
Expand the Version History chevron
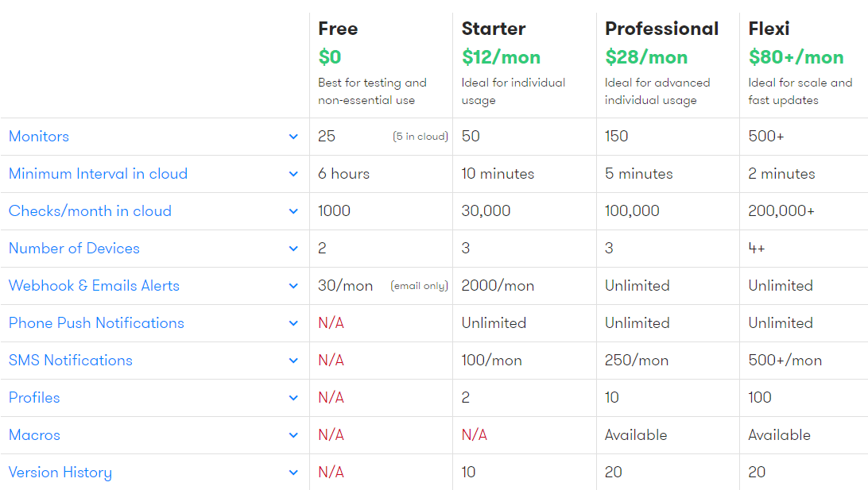[293, 473]
